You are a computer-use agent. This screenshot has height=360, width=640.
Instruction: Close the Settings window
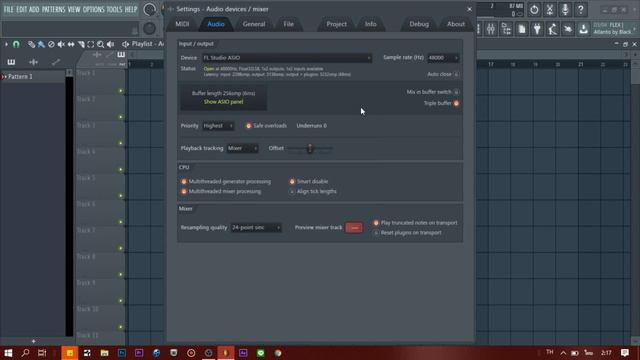point(469,9)
